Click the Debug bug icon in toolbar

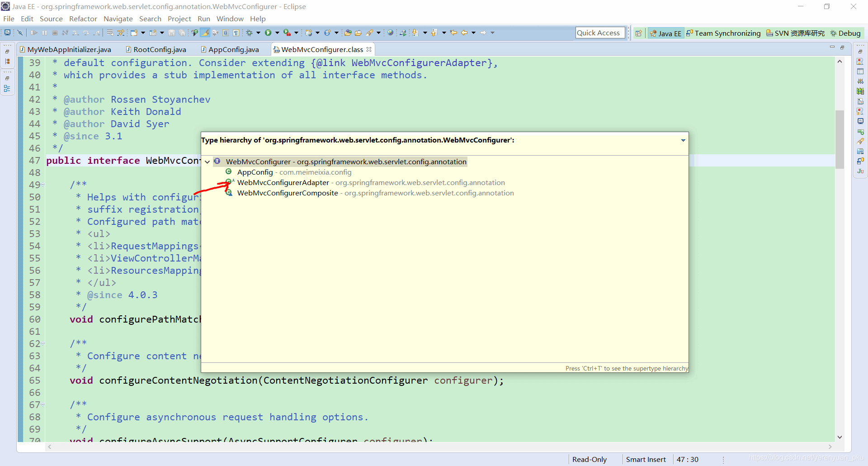pos(249,33)
